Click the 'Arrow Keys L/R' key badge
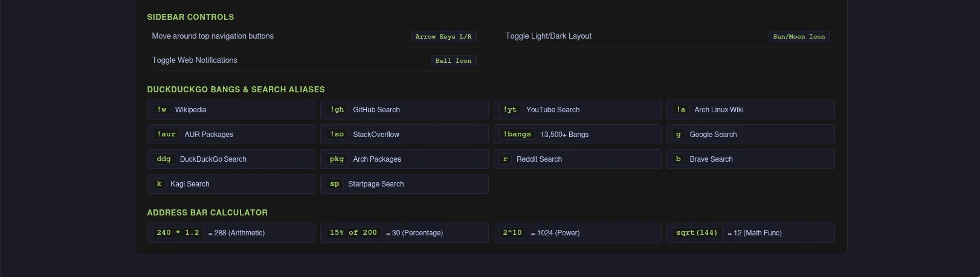 (443, 37)
